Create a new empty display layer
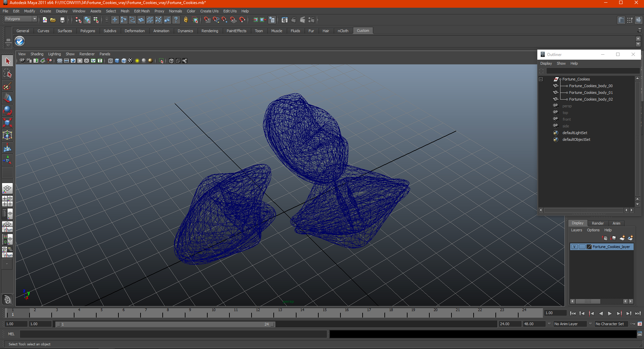Viewport: 644px width, 349px height. (x=622, y=238)
